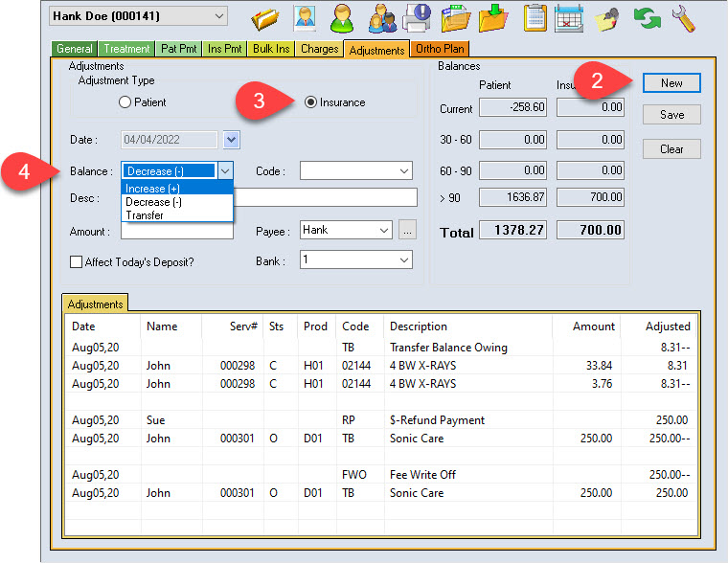The image size is (728, 563).
Task: Click the Adjusted column header
Action: point(659,327)
